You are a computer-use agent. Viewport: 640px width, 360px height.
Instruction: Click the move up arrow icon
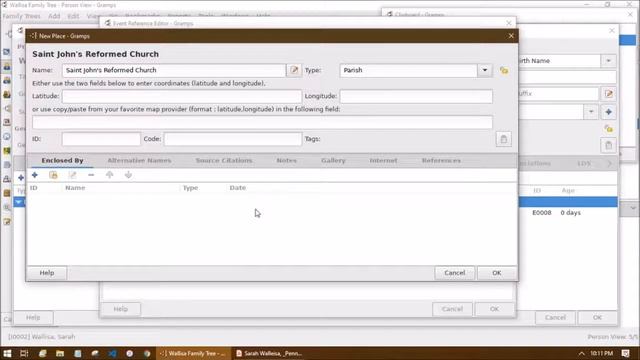(x=109, y=175)
